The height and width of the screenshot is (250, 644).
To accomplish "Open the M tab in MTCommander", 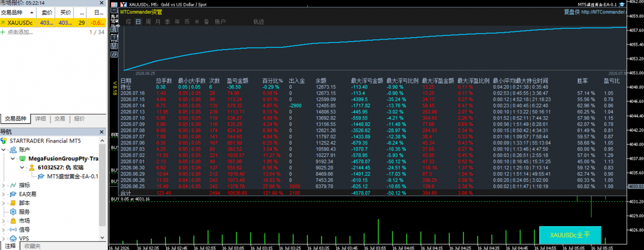I will [x=197, y=22].
